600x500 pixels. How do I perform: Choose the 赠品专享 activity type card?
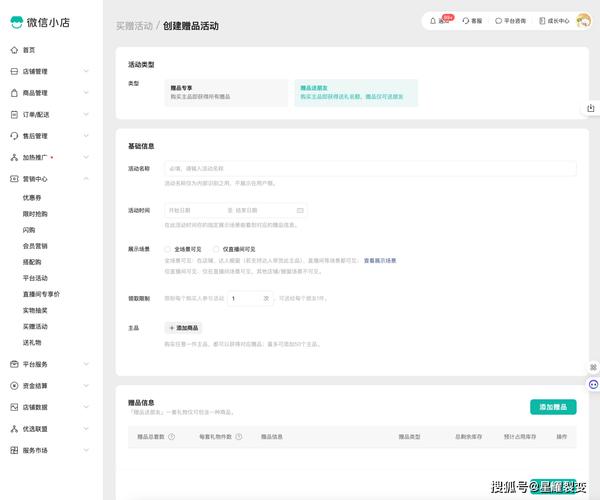[x=226, y=93]
